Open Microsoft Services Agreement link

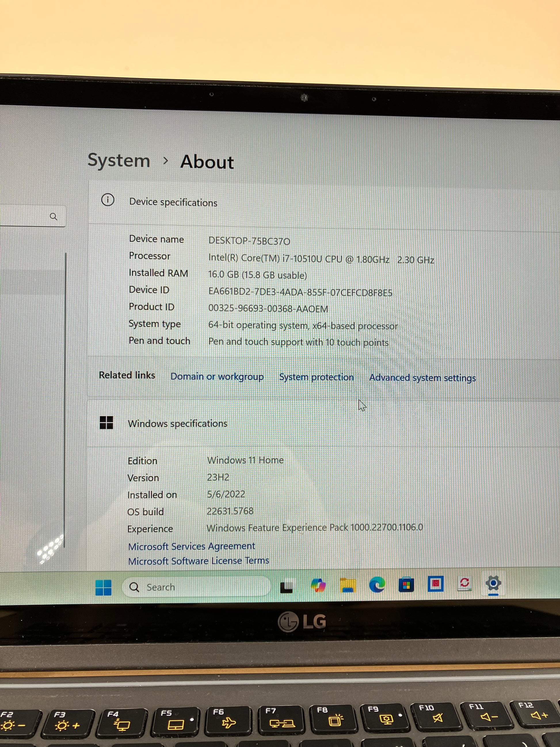click(191, 546)
